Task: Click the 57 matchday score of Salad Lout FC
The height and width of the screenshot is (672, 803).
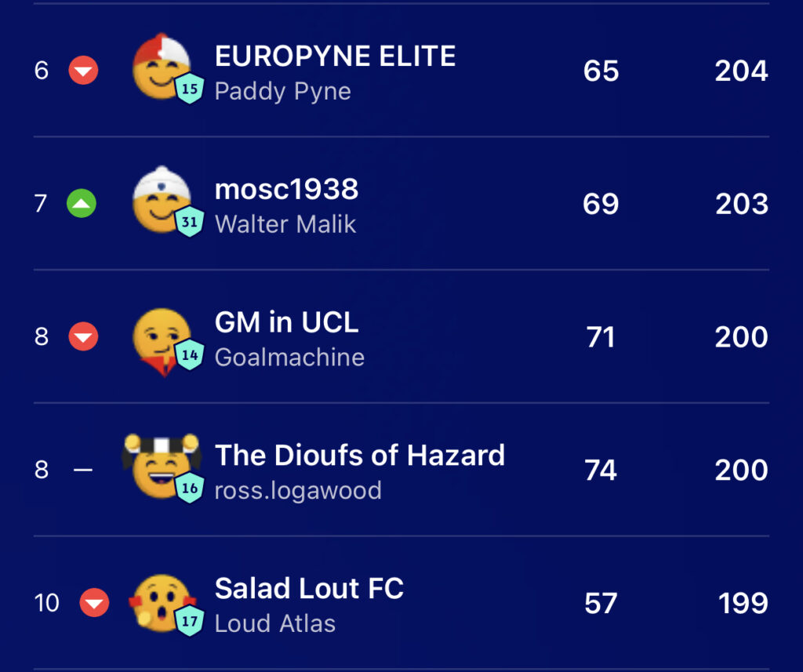Action: click(x=601, y=603)
